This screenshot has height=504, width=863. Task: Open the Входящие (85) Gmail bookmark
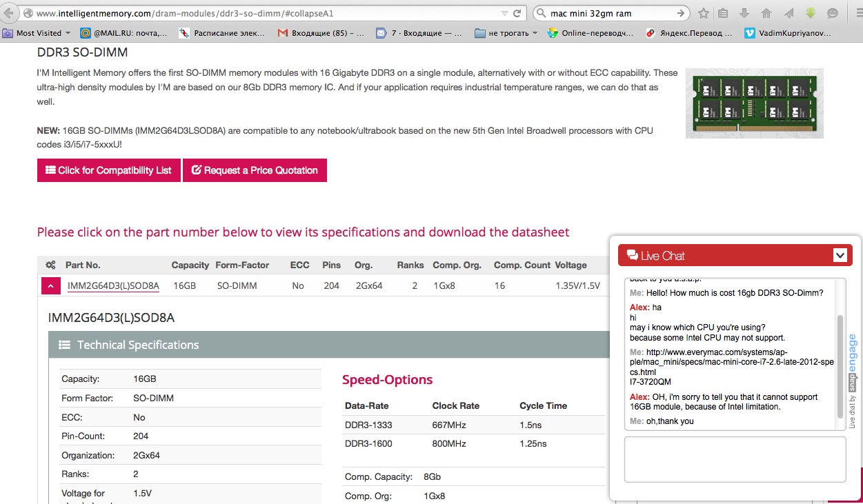tap(321, 32)
